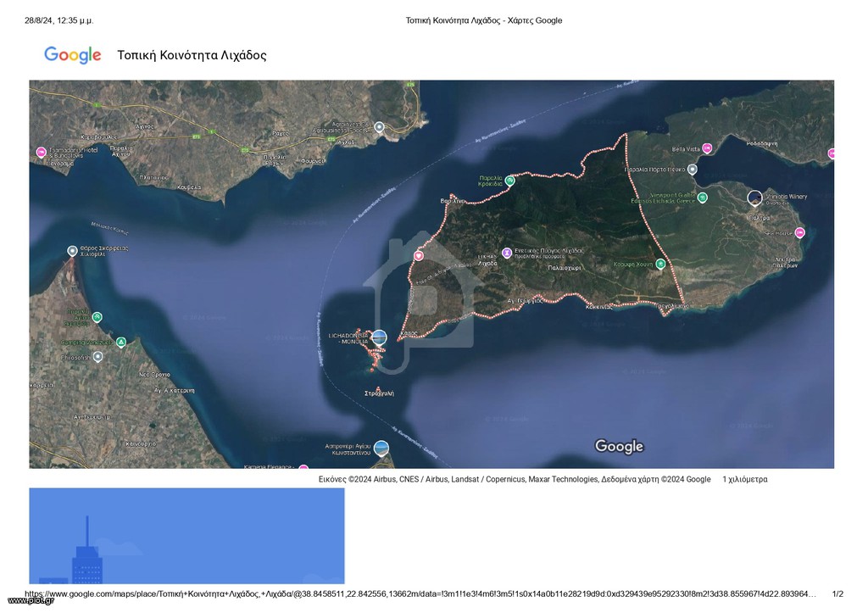Open the Ασπρονέρι Αγίου Κωνσταντίνου photo marker
Viewport: 868px width, 613px height.
(x=381, y=448)
